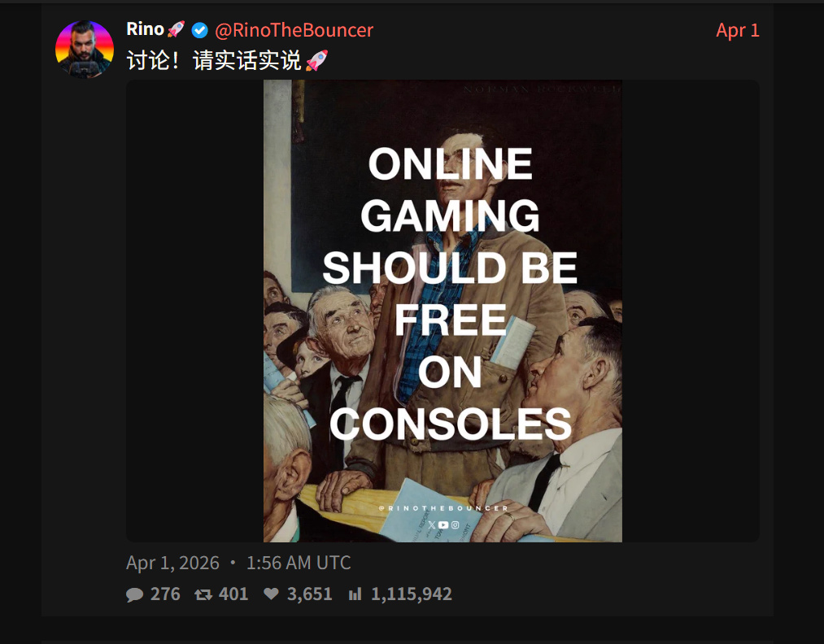This screenshot has width=824, height=644.
Task: Open the Online Gaming poster image
Action: pos(443,311)
